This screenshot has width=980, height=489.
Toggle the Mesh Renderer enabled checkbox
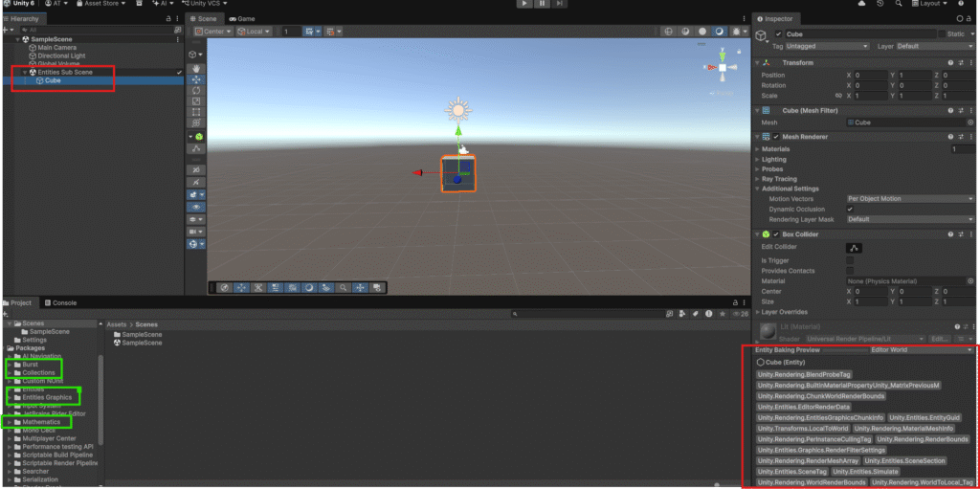[776, 136]
